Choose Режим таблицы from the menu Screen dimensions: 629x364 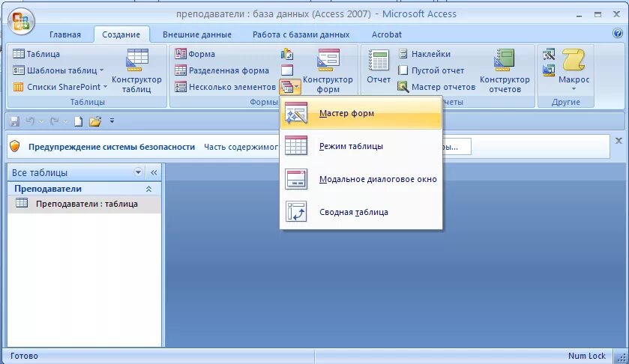pos(361,146)
